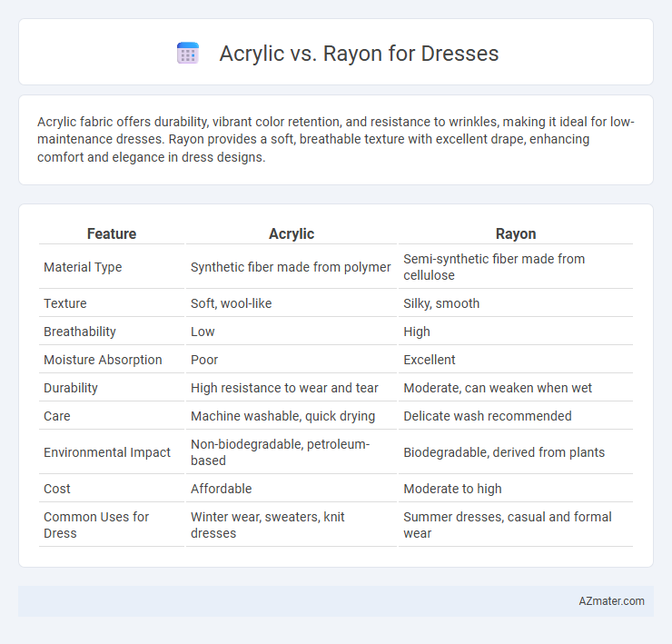Click 'Common Uses for Dress' row label
This screenshot has height=644, width=672.
click(96, 525)
